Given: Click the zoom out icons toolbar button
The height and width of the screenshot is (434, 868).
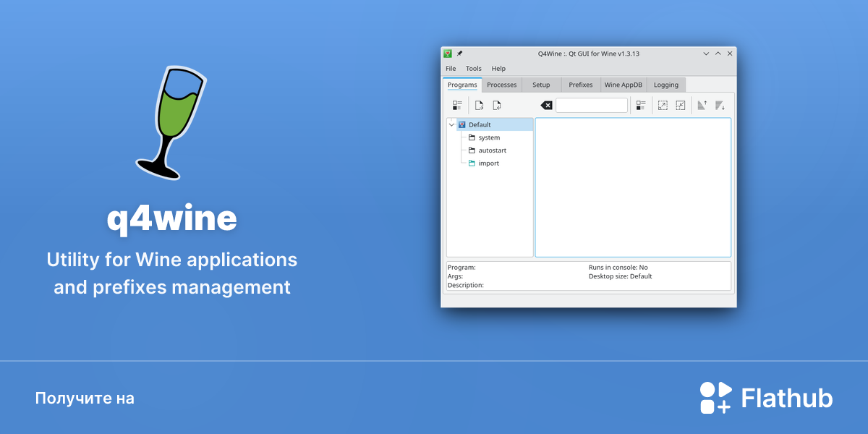Looking at the screenshot, I should (681, 106).
